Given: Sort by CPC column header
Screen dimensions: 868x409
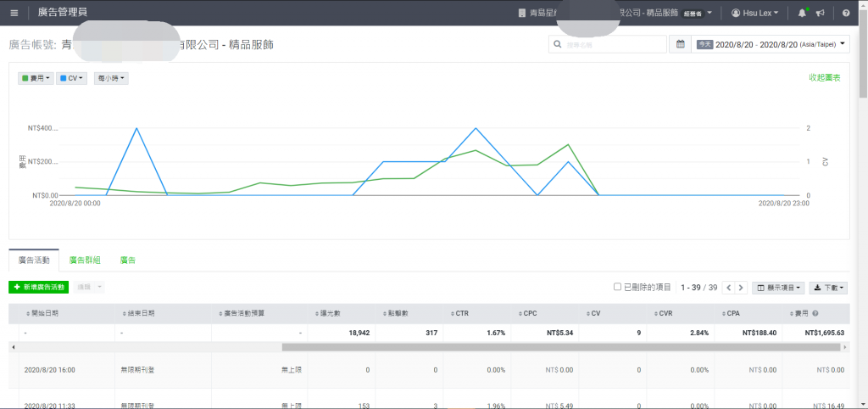Looking at the screenshot, I should pyautogui.click(x=527, y=314).
